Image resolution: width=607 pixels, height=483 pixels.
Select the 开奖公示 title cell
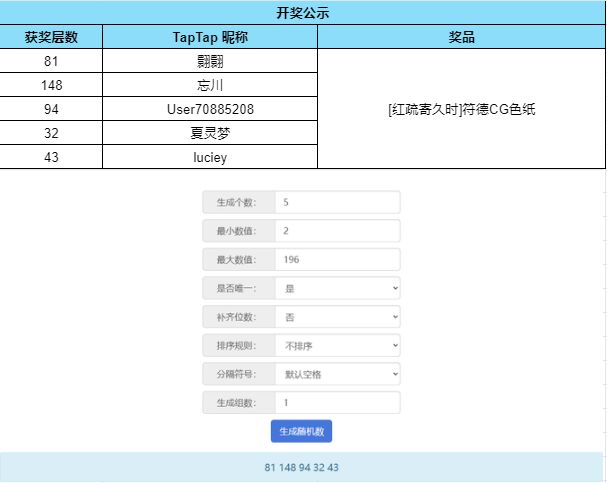pyautogui.click(x=302, y=12)
